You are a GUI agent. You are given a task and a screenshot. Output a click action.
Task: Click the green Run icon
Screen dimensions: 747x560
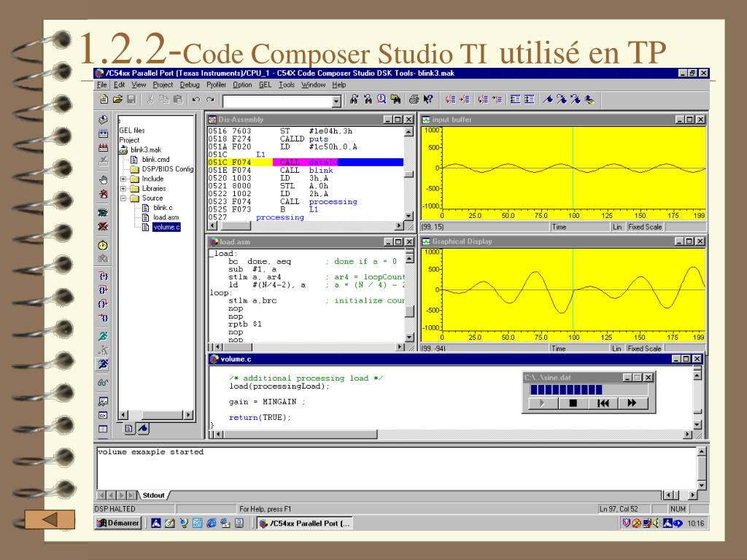tap(103, 336)
